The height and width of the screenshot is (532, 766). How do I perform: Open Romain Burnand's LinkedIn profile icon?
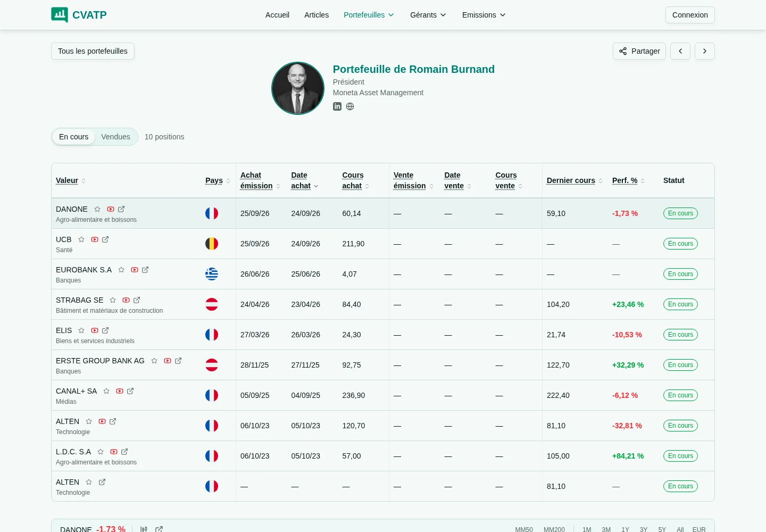click(337, 106)
